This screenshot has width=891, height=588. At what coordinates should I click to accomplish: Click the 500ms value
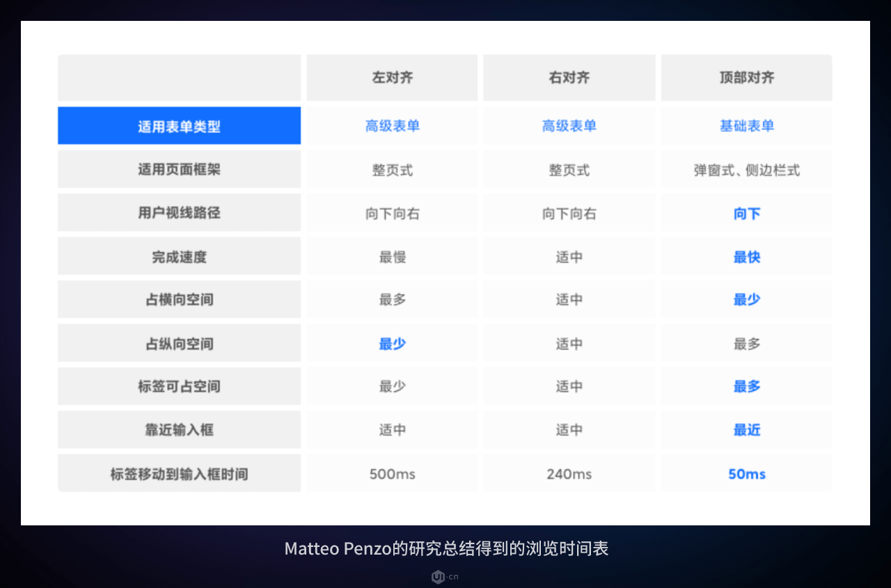pyautogui.click(x=393, y=474)
